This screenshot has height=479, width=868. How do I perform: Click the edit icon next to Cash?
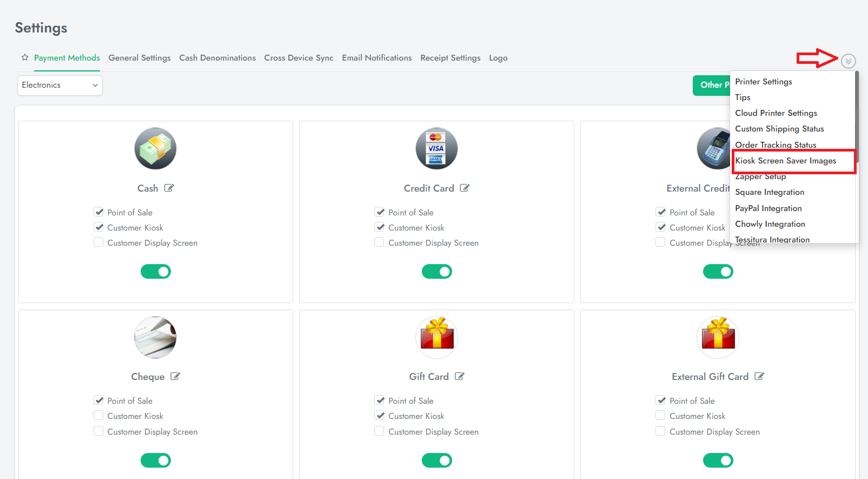pyautogui.click(x=169, y=188)
